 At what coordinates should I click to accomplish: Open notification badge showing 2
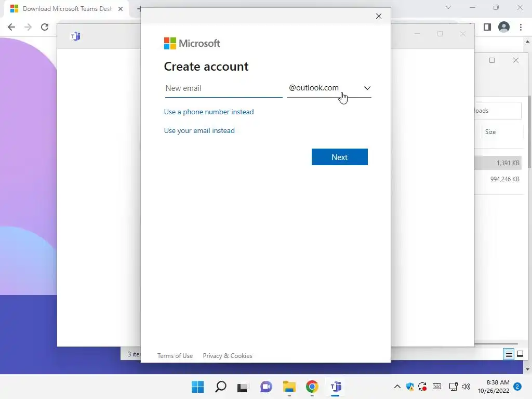tap(517, 387)
